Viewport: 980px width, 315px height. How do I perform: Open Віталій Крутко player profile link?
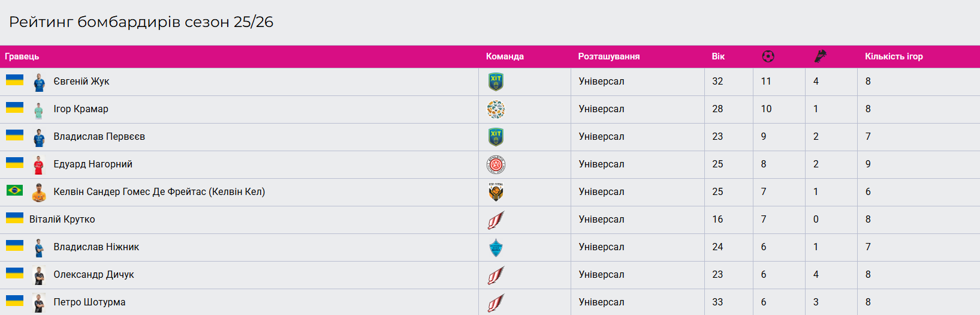click(x=62, y=220)
